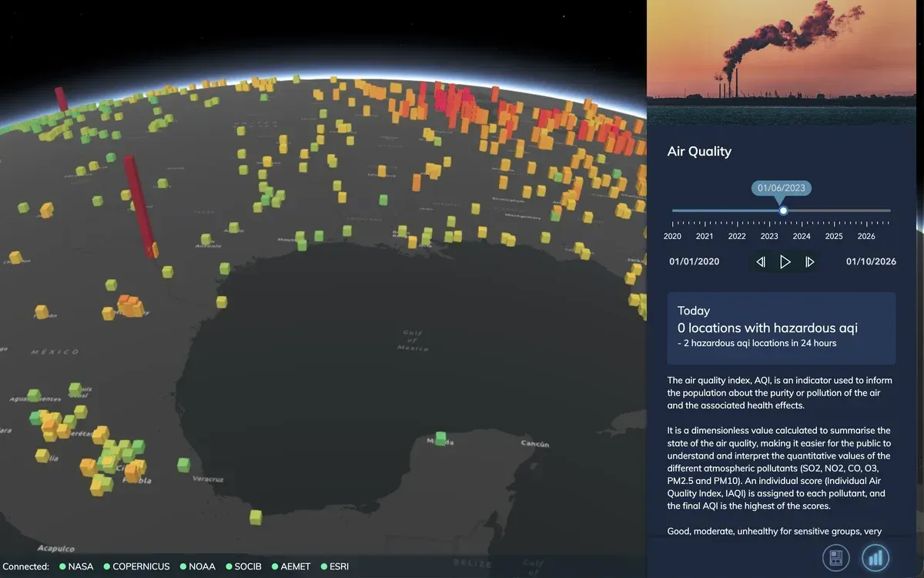Click the end date 01/10/2026 label

click(x=871, y=262)
